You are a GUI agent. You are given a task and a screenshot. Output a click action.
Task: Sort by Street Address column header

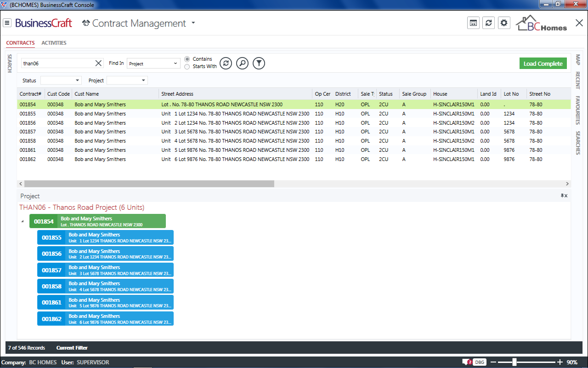tap(236, 94)
